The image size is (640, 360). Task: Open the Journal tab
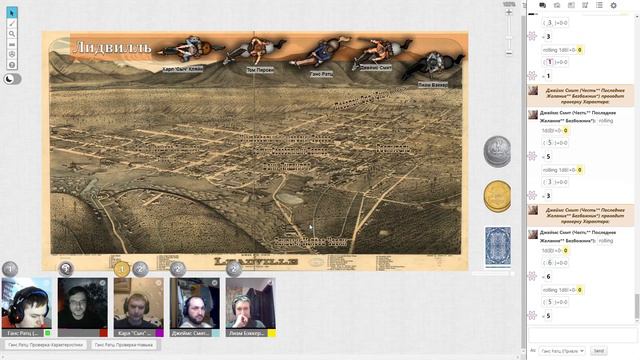pos(571,5)
